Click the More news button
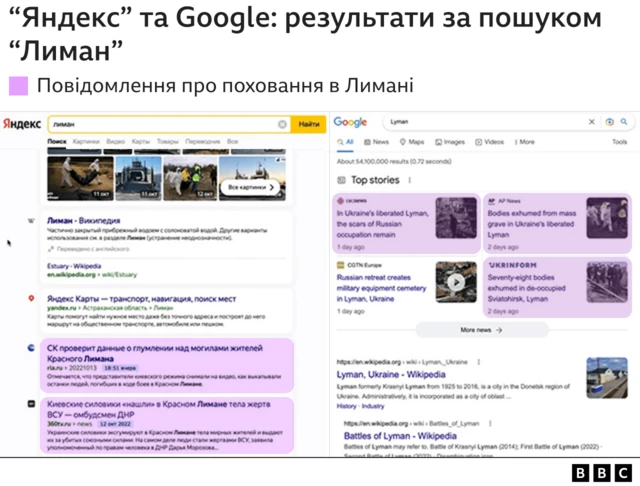Image resolution: width=640 pixels, height=486 pixels. click(x=482, y=330)
